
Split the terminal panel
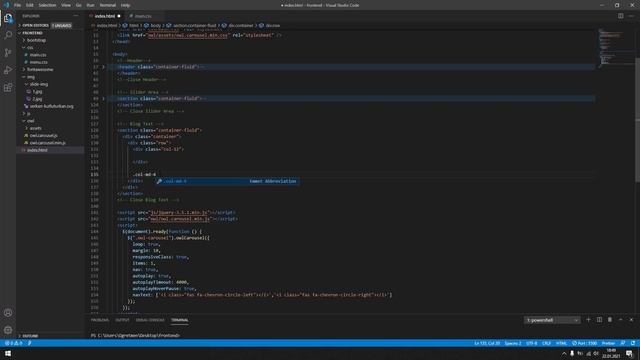pyautogui.click(x=599, y=320)
